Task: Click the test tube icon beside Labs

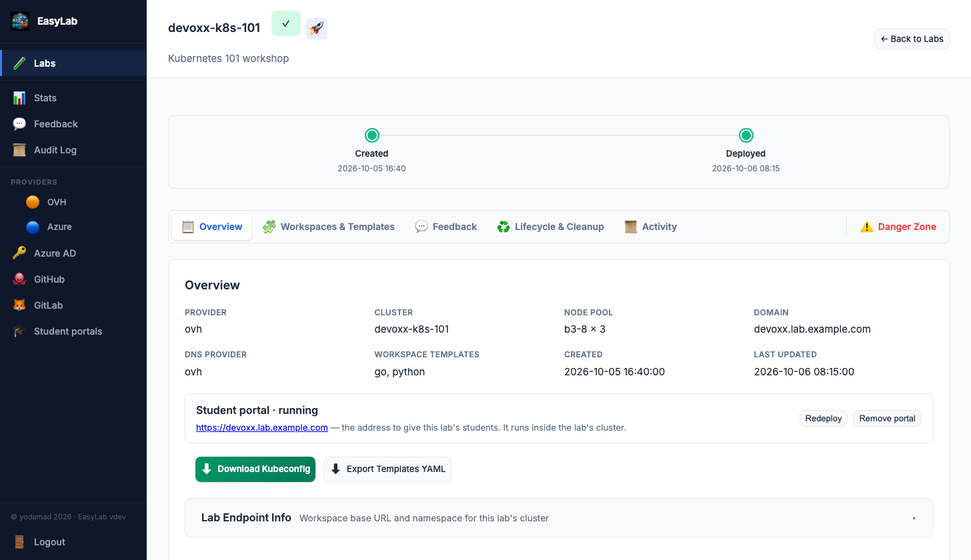Action: pos(19,63)
